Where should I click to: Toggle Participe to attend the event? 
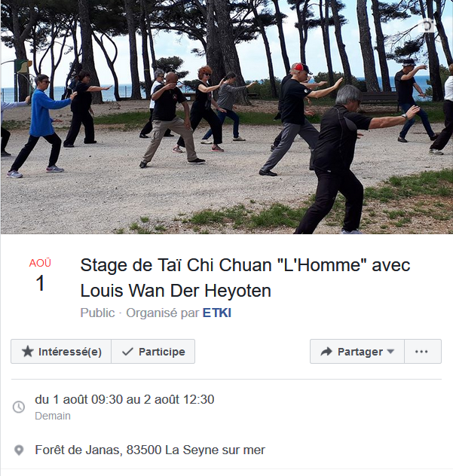[x=153, y=352]
